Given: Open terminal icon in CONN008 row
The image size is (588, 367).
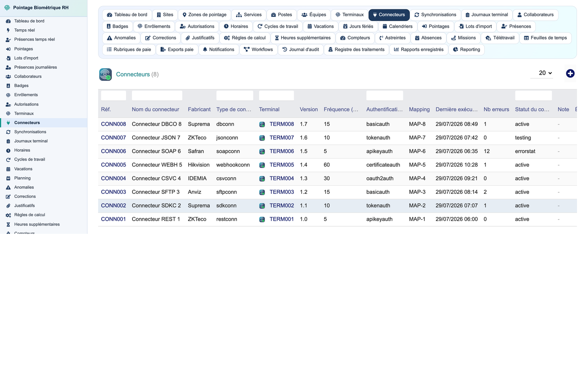Looking at the screenshot, I should (262, 124).
